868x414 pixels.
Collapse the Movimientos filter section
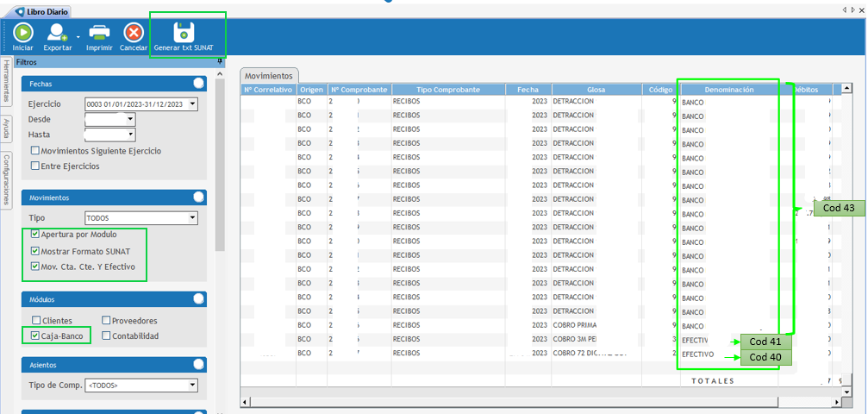[x=199, y=198]
